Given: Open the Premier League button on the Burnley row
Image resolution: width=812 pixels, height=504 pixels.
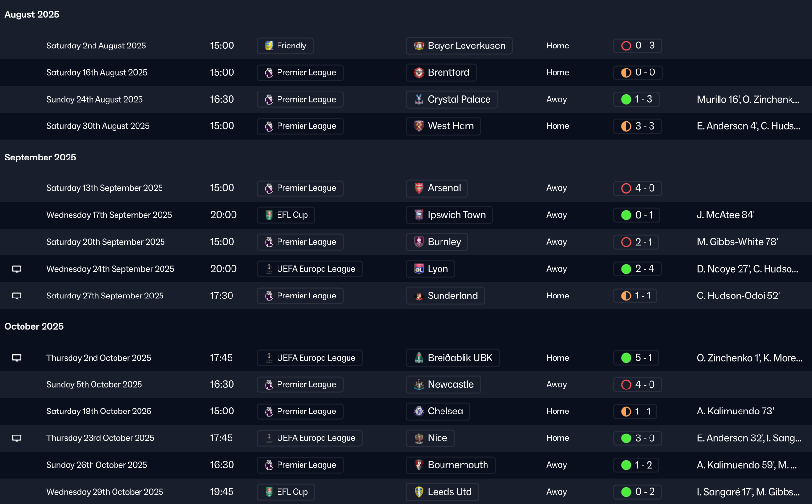Looking at the screenshot, I should (x=300, y=242).
